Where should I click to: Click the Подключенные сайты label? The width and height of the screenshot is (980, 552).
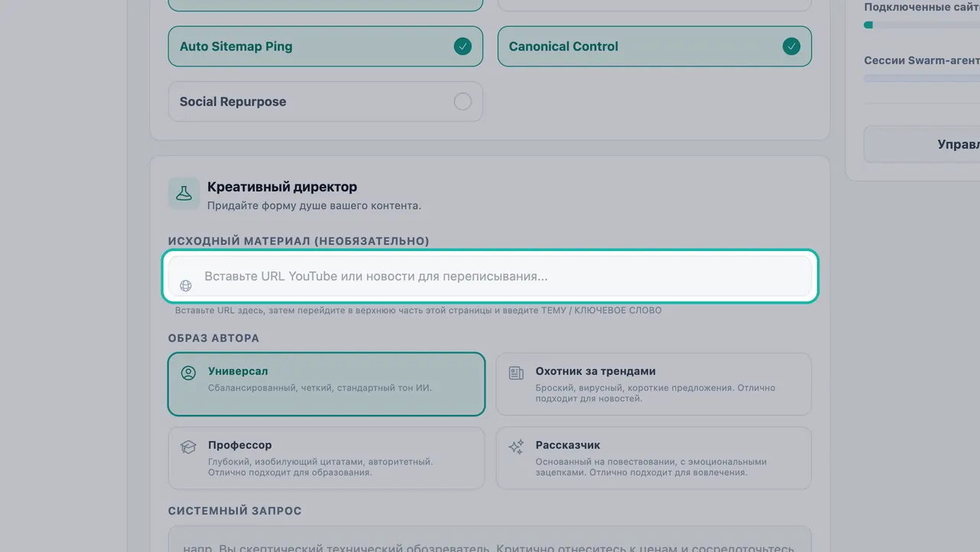coord(922,7)
